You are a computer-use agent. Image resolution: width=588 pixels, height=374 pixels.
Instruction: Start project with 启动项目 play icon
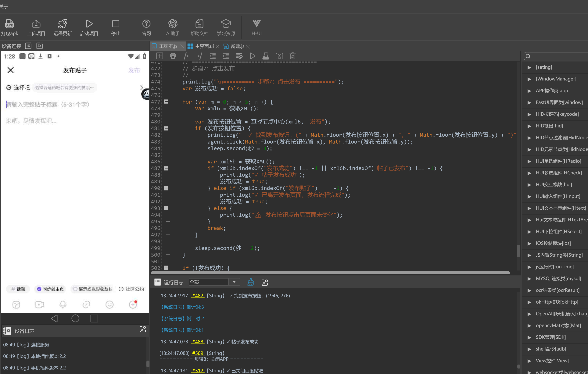pos(89,24)
